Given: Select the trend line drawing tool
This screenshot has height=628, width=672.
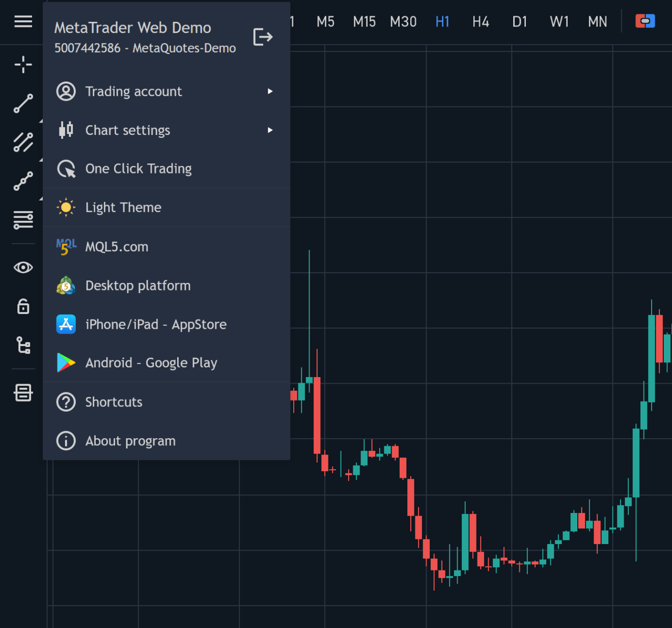Looking at the screenshot, I should [x=23, y=103].
